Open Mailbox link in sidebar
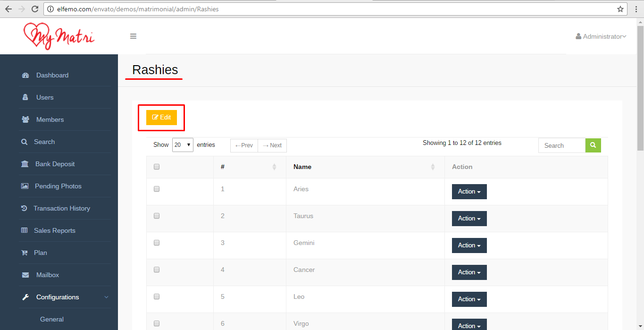The image size is (644, 330). 48,275
